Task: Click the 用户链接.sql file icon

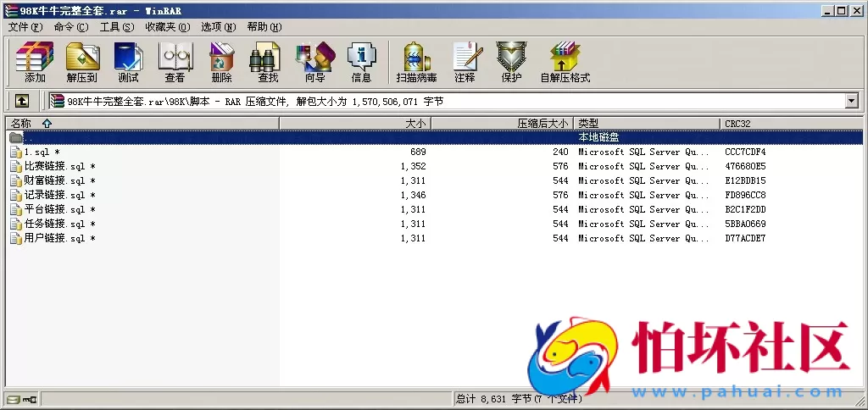Action: [x=15, y=239]
